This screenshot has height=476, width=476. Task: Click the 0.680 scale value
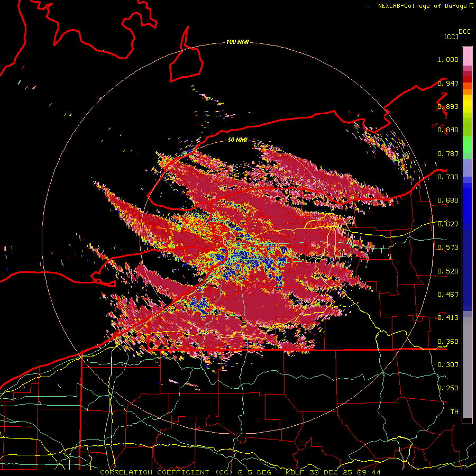click(x=448, y=200)
